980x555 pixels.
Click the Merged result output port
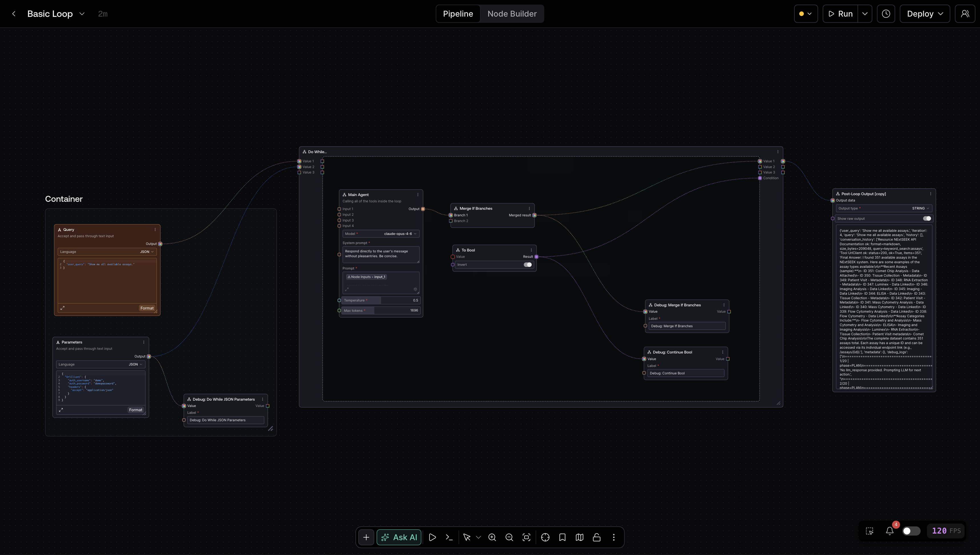click(535, 215)
